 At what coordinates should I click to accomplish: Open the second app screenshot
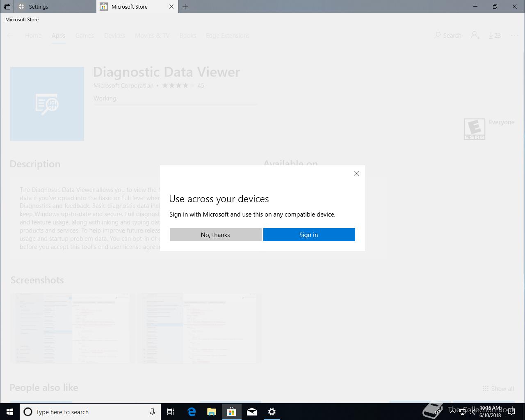[199, 328]
